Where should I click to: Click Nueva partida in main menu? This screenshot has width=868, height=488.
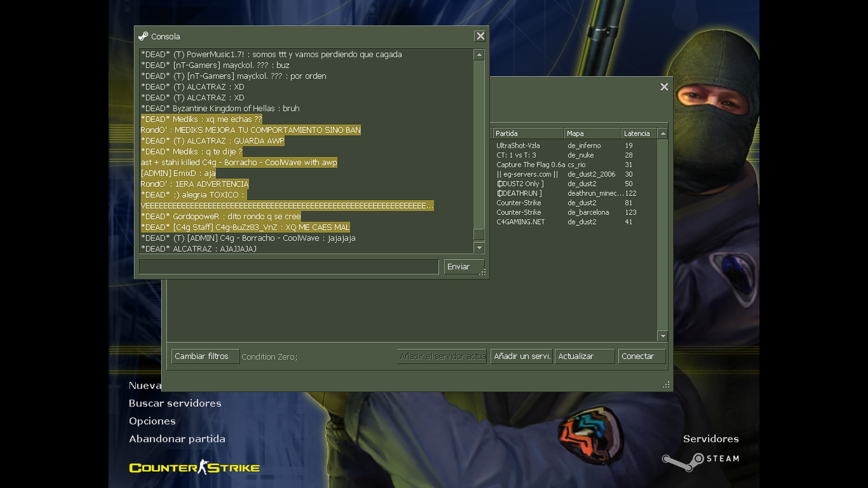145,385
